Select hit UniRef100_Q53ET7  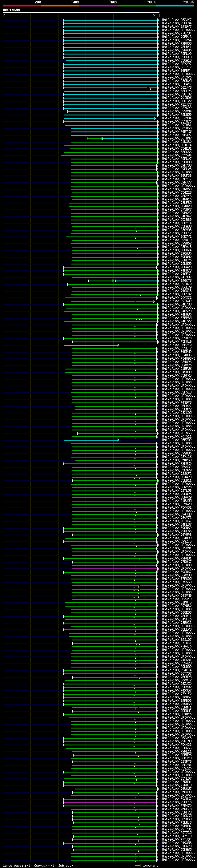point(176,349)
